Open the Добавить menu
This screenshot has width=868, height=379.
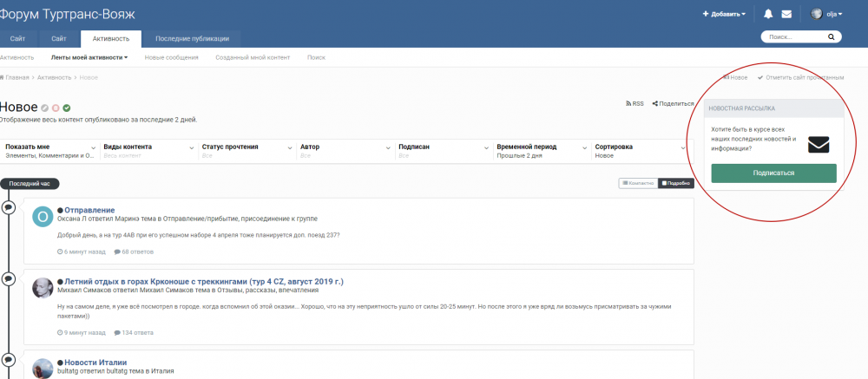point(724,14)
